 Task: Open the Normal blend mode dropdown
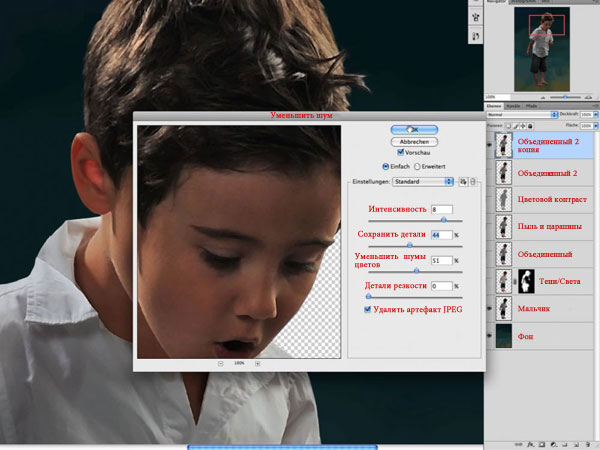[522, 115]
